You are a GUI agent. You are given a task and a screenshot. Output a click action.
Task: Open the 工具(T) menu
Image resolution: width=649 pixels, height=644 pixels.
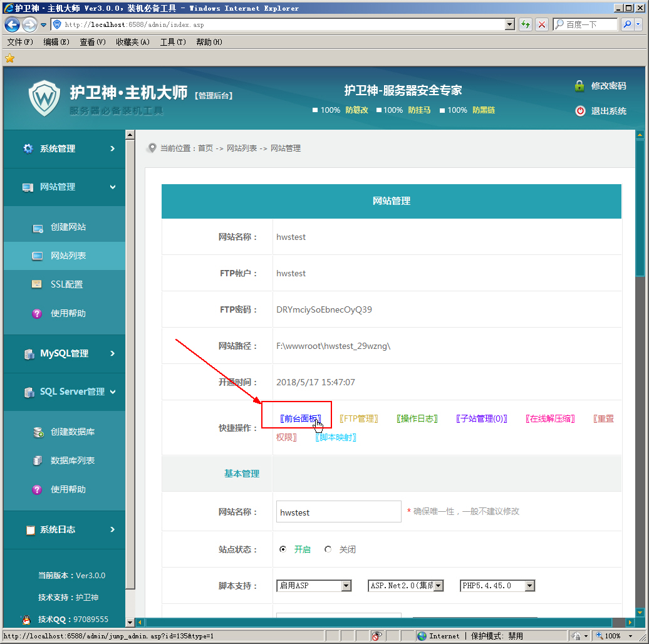pos(173,42)
